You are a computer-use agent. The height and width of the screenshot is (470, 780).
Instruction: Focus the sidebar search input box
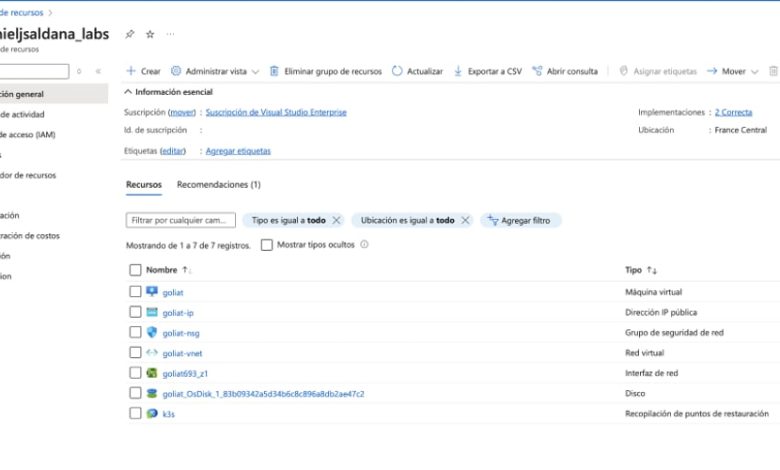tap(34, 71)
